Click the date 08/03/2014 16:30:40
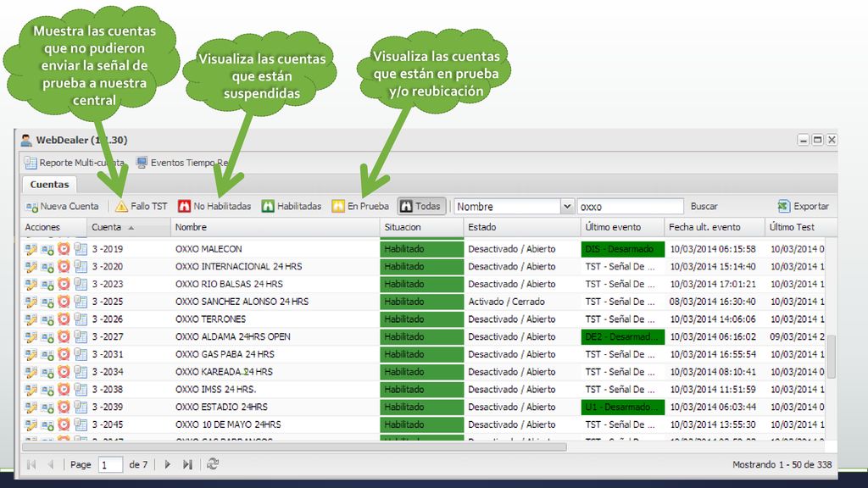868x488 pixels. 713,302
